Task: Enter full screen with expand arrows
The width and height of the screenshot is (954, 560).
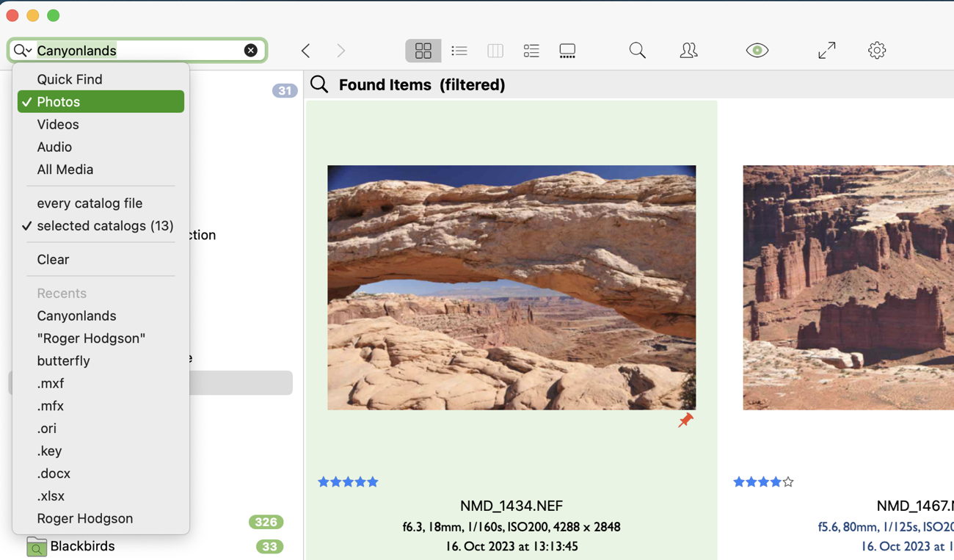Action: (x=826, y=51)
